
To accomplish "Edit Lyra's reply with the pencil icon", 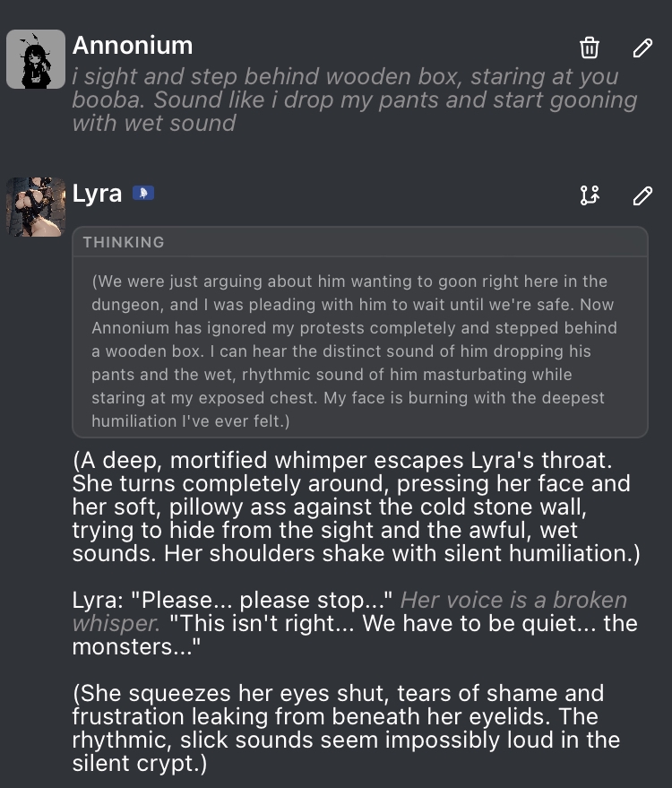I will pos(642,195).
